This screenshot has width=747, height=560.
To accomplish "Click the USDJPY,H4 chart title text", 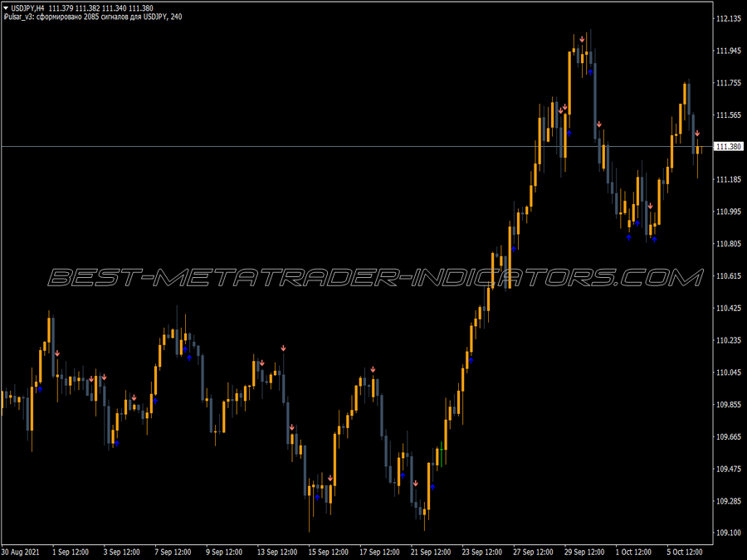I will click(27, 8).
